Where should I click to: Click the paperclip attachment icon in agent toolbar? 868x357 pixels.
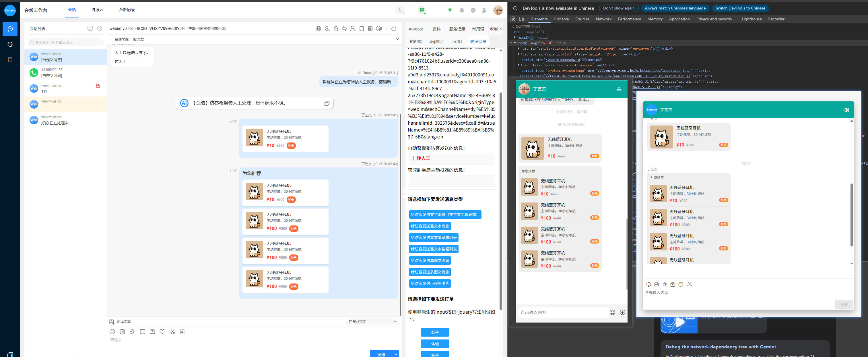(132, 332)
